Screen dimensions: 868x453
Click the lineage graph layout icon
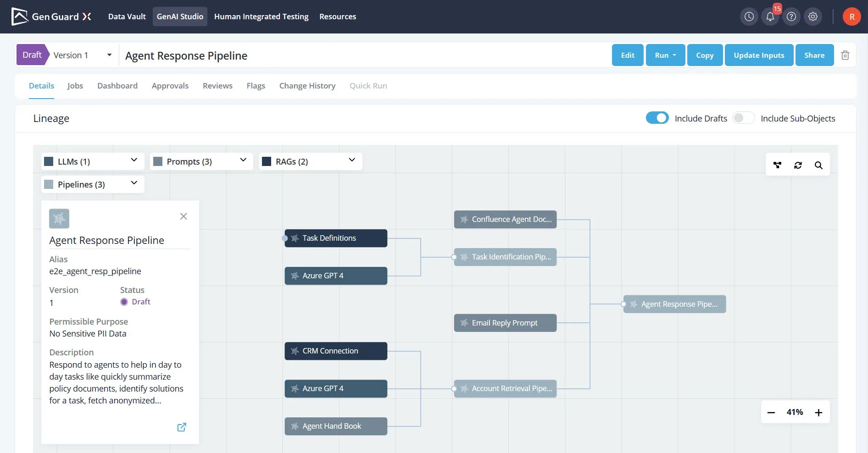tap(777, 165)
